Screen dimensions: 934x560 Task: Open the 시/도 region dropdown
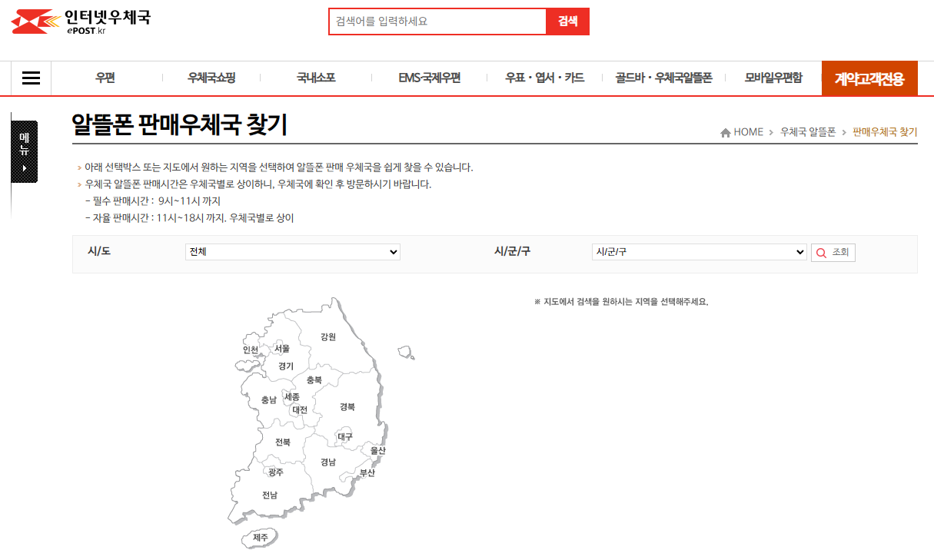click(x=292, y=251)
